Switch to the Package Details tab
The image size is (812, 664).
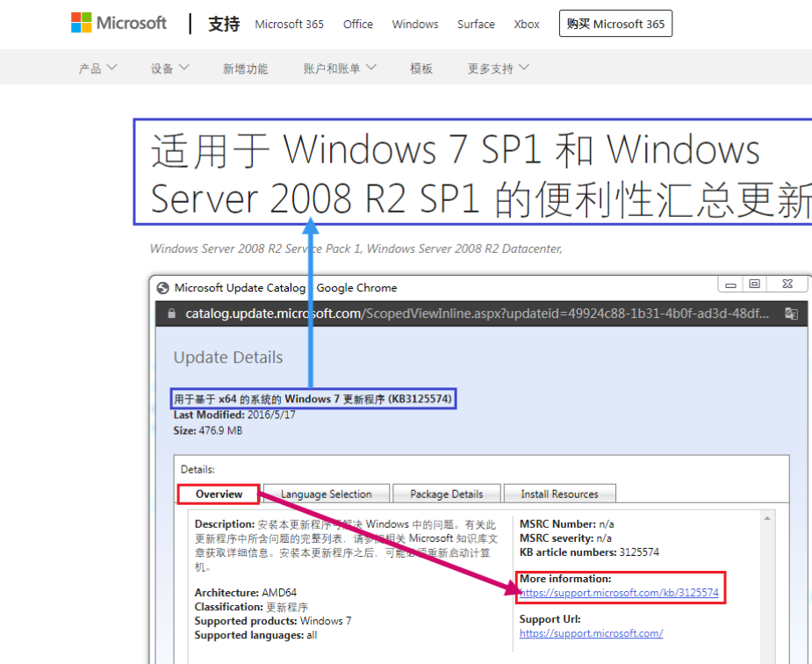point(446,494)
